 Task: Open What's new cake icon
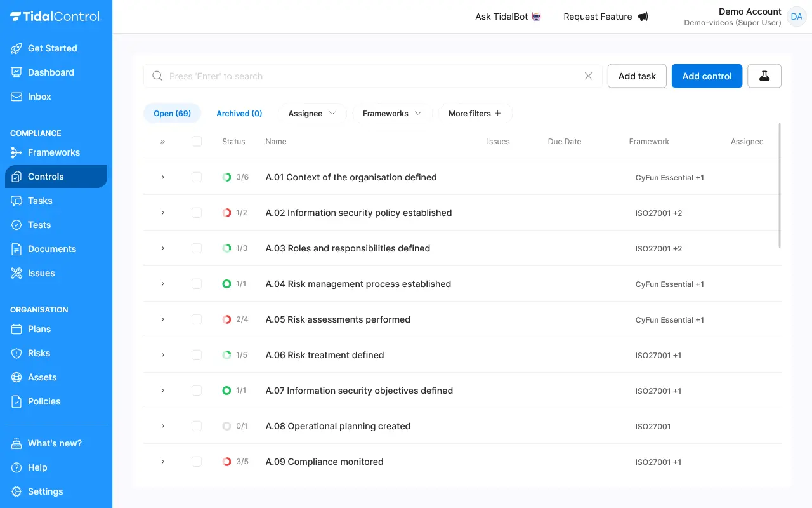coord(16,443)
